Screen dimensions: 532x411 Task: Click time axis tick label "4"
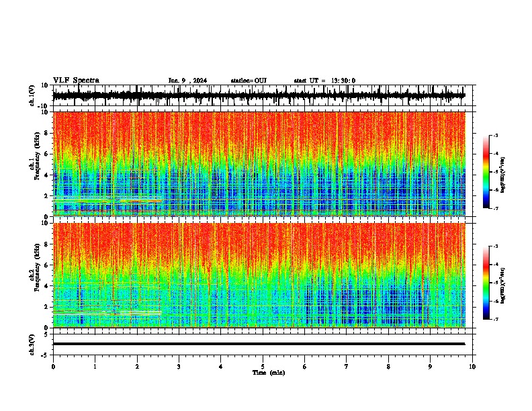pyautogui.click(x=221, y=367)
